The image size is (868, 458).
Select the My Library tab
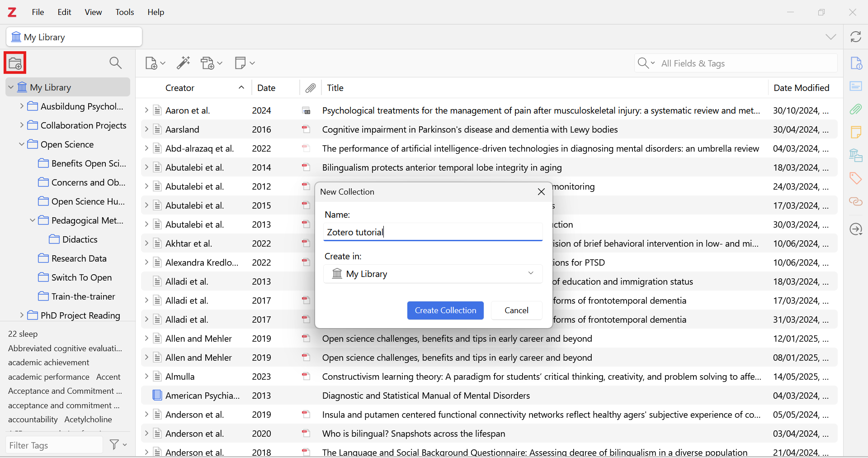74,37
